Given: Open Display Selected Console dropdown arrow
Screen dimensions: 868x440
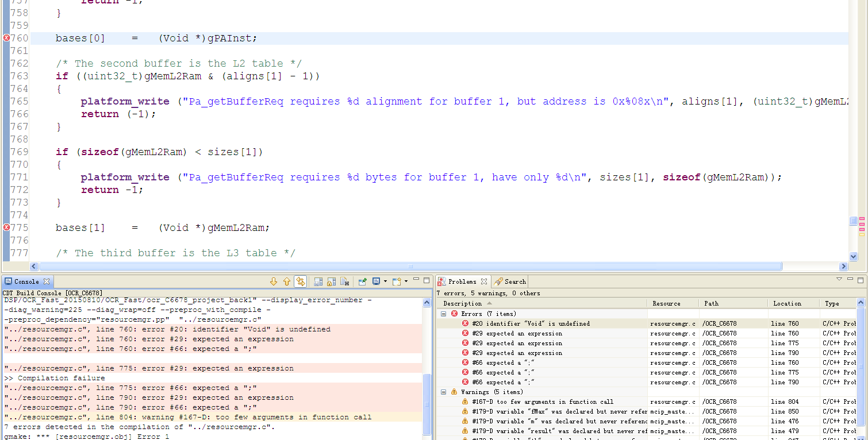Looking at the screenshot, I should tap(385, 281).
